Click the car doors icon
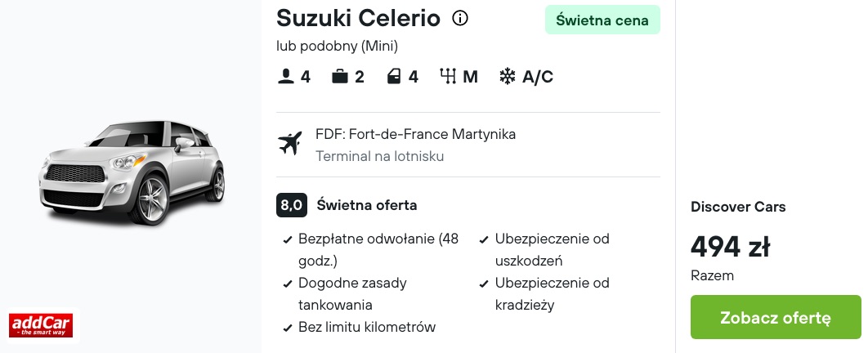This screenshot has width=868, height=353. click(x=394, y=76)
